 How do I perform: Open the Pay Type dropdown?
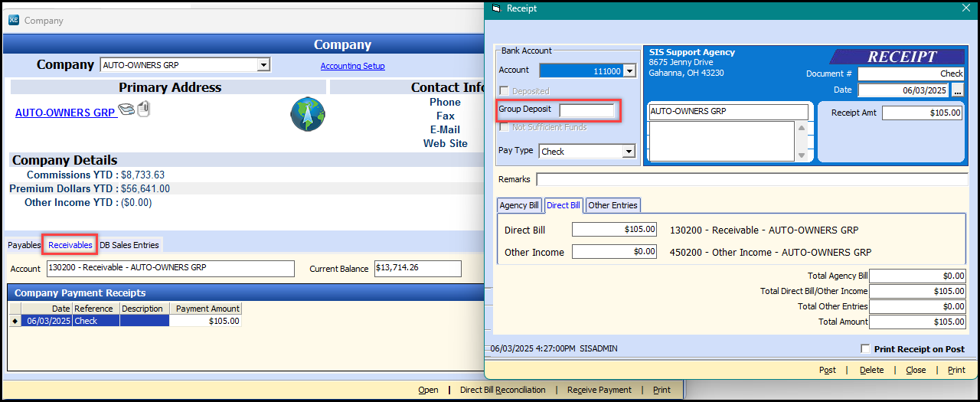629,151
